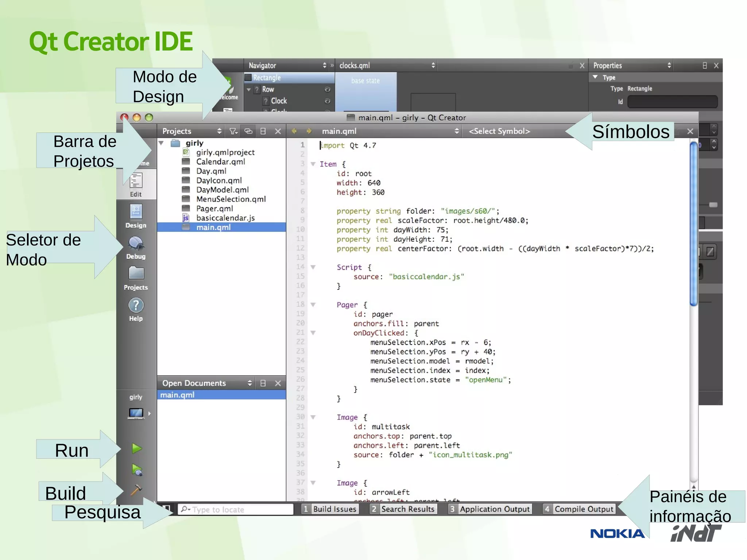This screenshot has width=747, height=560.
Task: Open the Compile Output pane
Action: coord(579,509)
